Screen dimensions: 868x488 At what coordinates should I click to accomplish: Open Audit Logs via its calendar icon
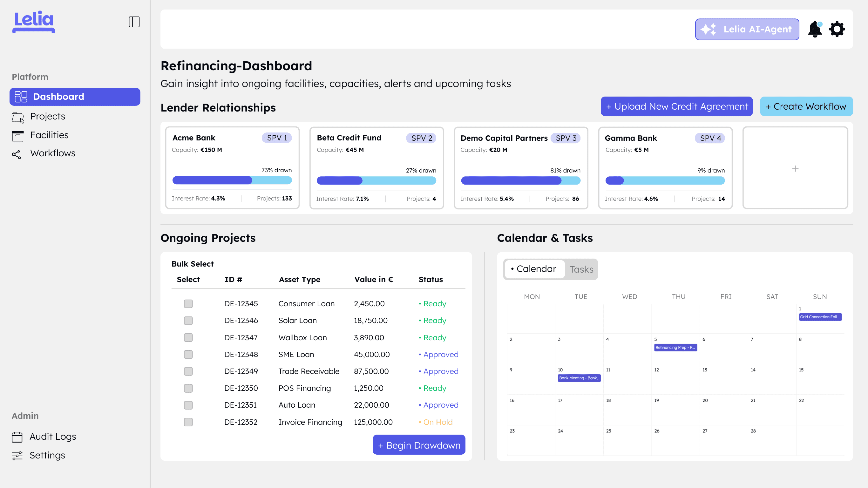click(17, 437)
